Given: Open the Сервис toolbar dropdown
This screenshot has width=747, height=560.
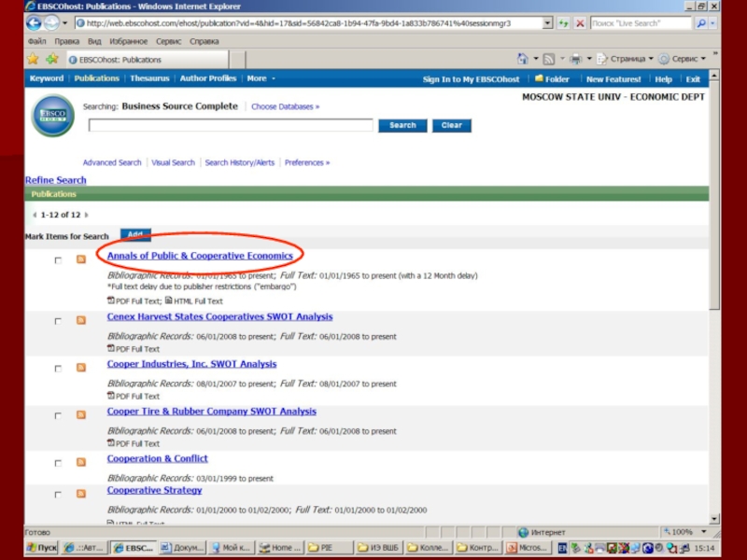Looking at the screenshot, I should click(x=683, y=59).
